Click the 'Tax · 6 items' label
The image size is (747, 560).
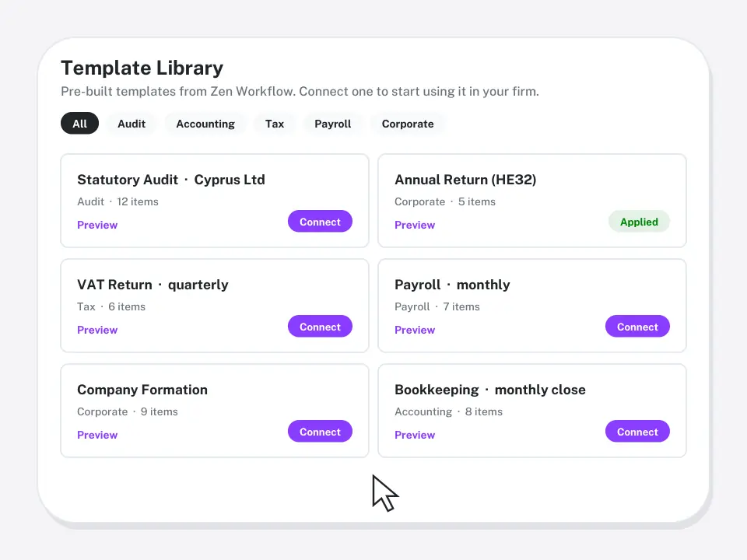(111, 306)
